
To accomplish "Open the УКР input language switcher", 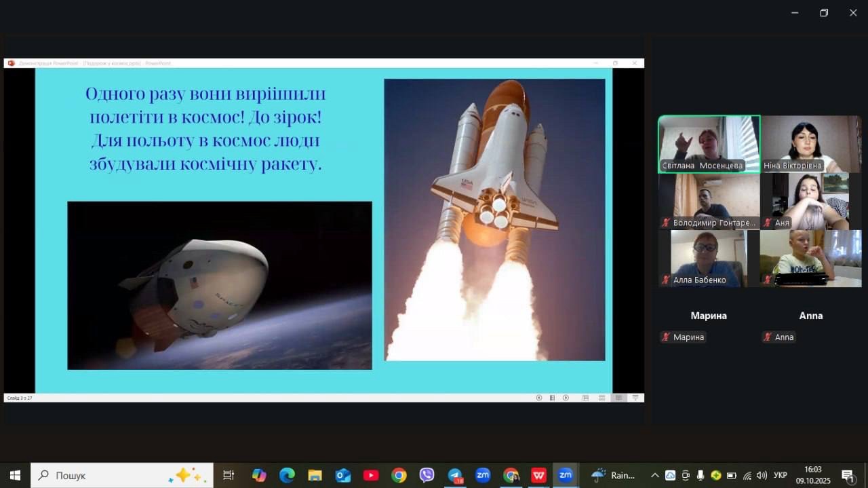I will [x=781, y=475].
